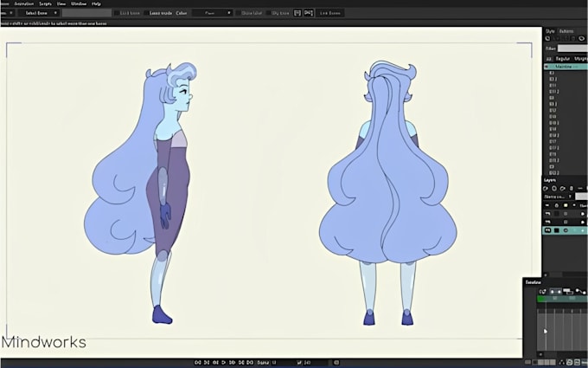Click the jump to end playback icon
Image resolution: width=588 pixels, height=368 pixels.
coord(250,362)
